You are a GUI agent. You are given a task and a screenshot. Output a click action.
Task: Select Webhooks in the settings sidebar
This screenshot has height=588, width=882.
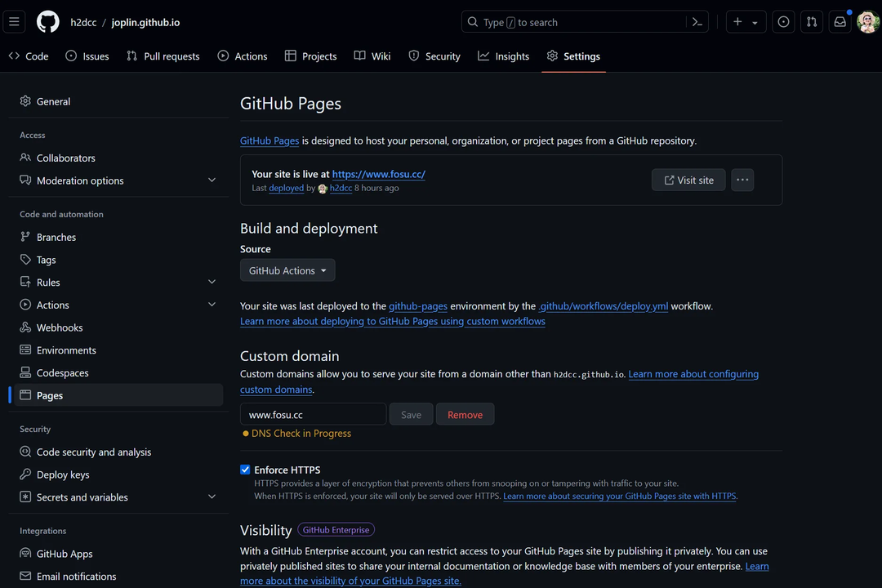click(60, 327)
